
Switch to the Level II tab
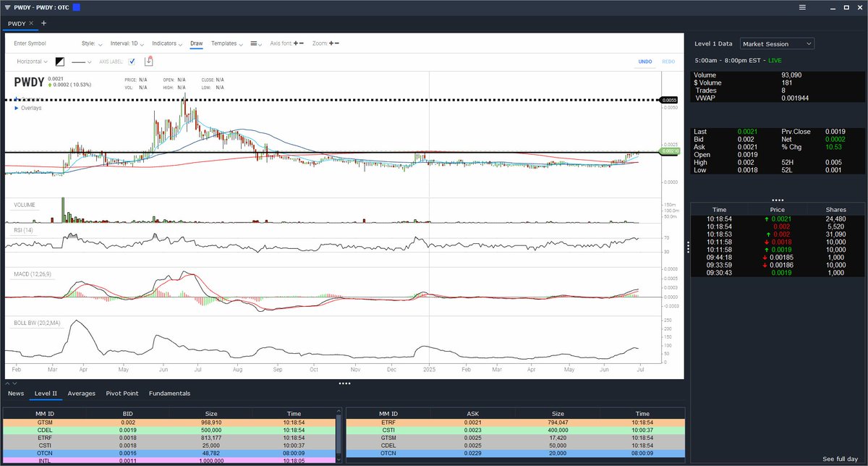[46, 393]
